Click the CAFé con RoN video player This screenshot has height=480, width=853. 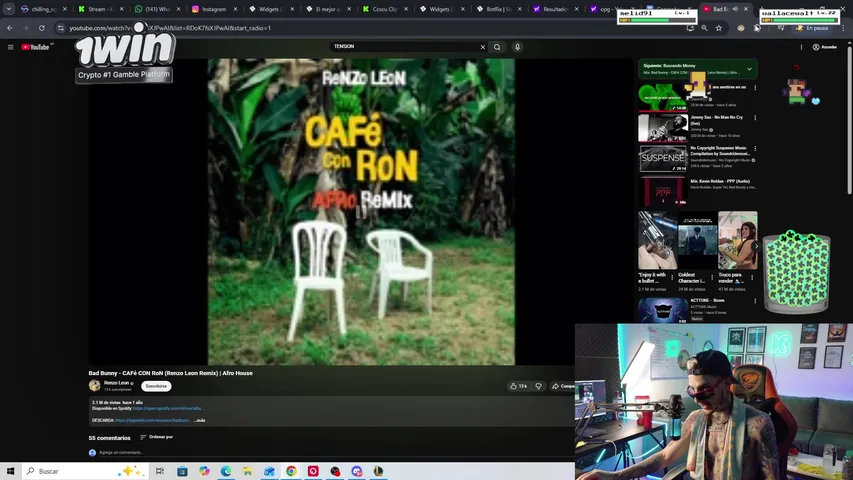coord(361,212)
